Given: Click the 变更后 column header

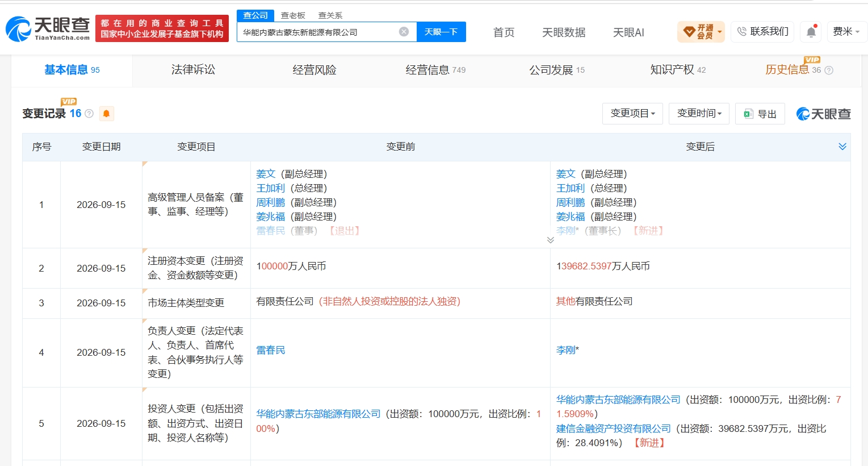Looking at the screenshot, I should click(x=701, y=147).
